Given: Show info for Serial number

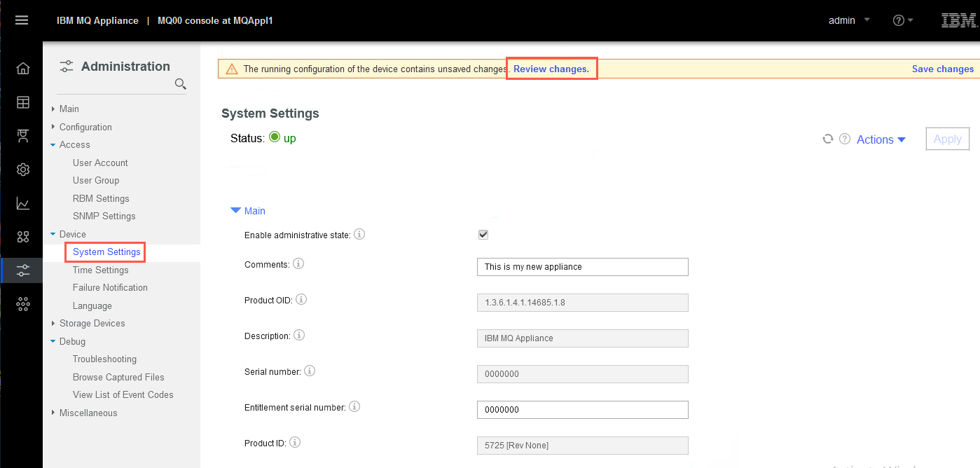Looking at the screenshot, I should (310, 371).
